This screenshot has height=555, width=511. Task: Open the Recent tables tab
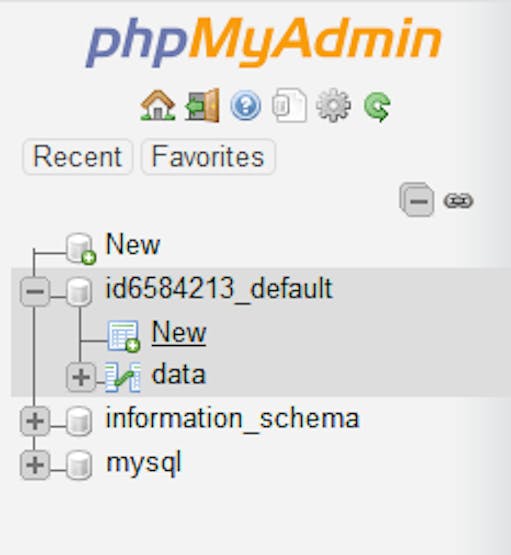tap(78, 157)
